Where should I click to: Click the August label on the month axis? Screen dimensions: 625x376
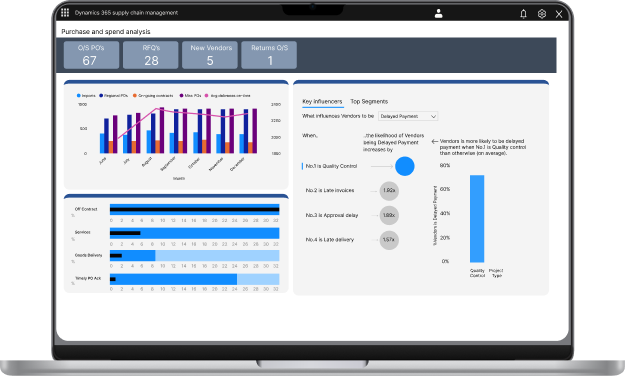[147, 162]
